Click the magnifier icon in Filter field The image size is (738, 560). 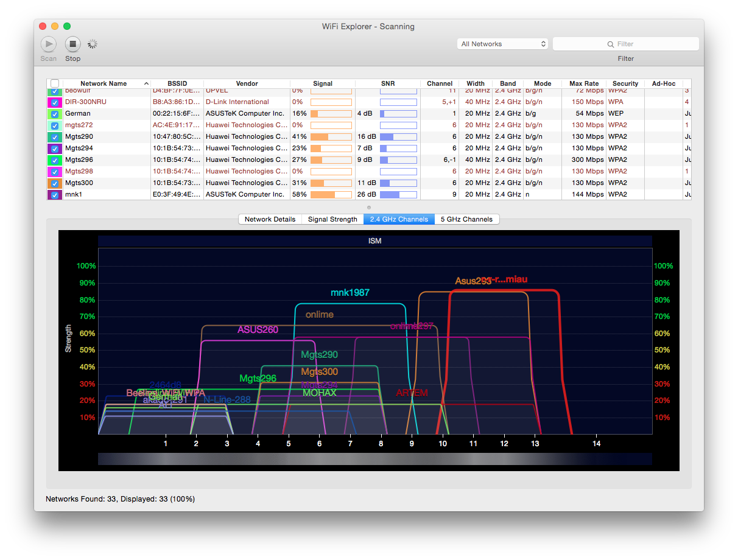tap(611, 44)
